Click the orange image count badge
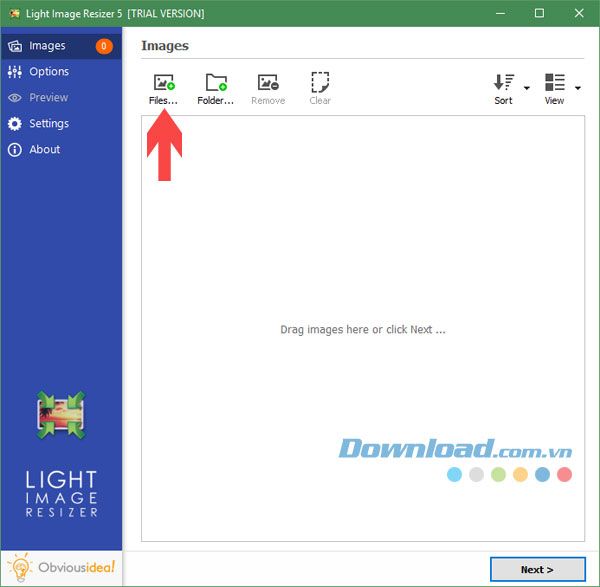The width and height of the screenshot is (600, 587). [104, 46]
